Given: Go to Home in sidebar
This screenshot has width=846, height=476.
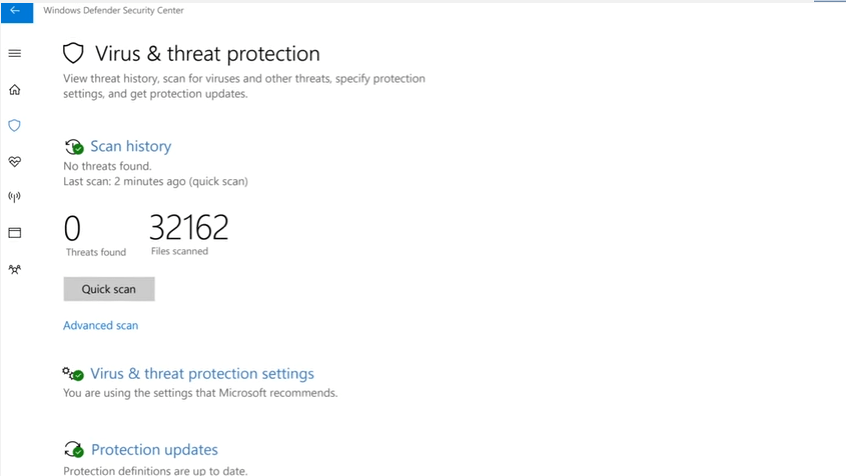Looking at the screenshot, I should [15, 90].
